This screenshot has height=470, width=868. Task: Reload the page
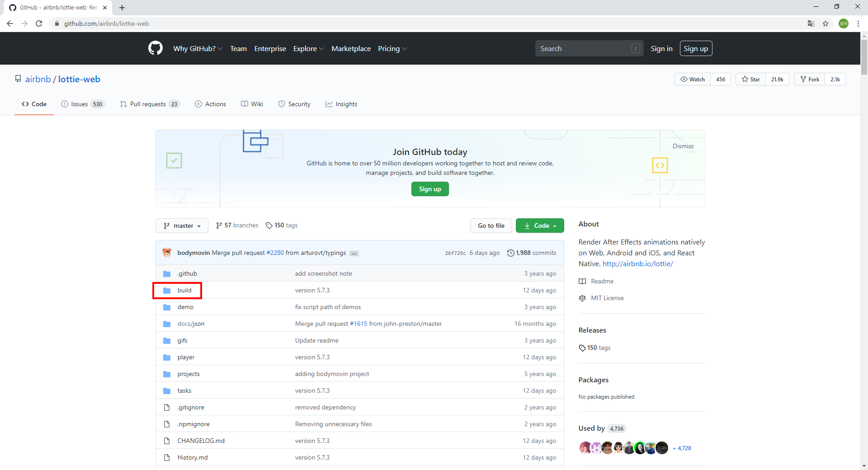(39, 23)
